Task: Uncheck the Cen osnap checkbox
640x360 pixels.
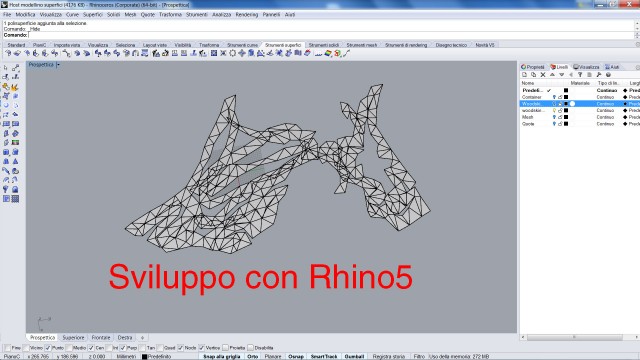Action: tap(91, 348)
